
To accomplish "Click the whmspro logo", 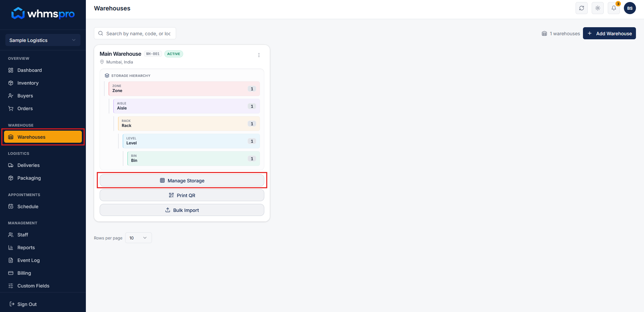I will click(43, 14).
